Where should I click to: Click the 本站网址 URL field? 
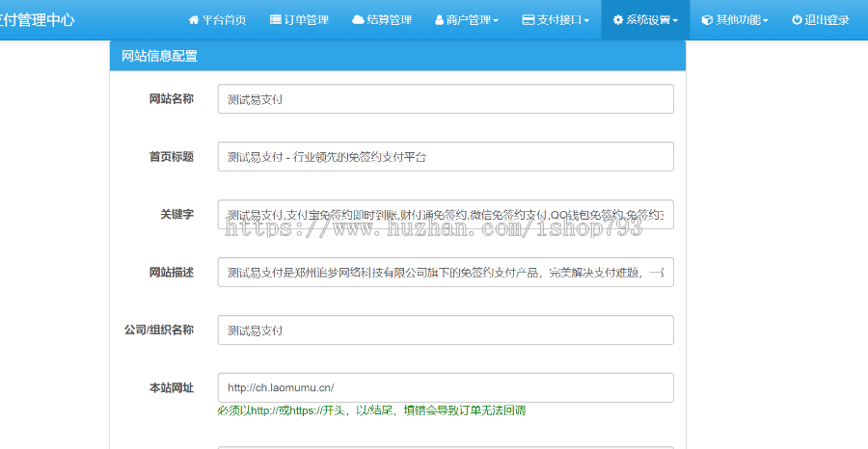point(445,387)
